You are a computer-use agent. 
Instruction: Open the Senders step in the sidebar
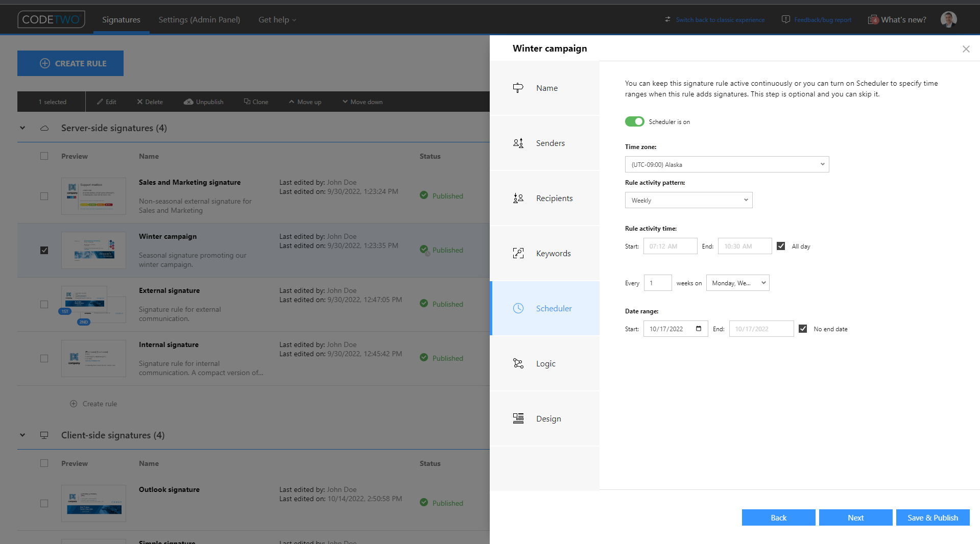518,143
